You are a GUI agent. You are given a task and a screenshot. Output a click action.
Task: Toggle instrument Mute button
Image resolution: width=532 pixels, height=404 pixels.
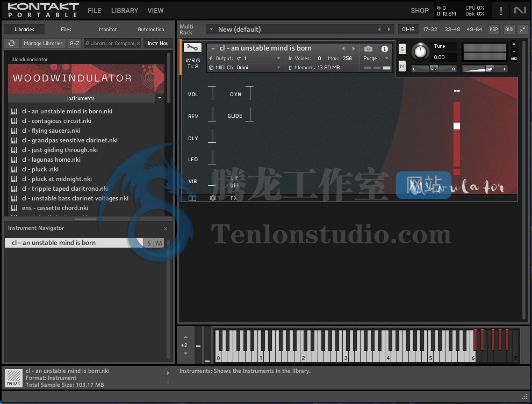pyautogui.click(x=402, y=66)
